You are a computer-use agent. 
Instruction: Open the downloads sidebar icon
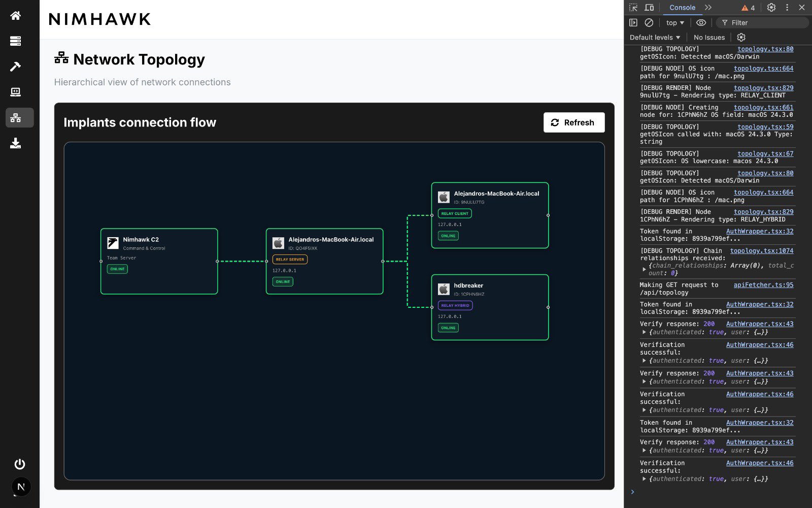tap(16, 143)
